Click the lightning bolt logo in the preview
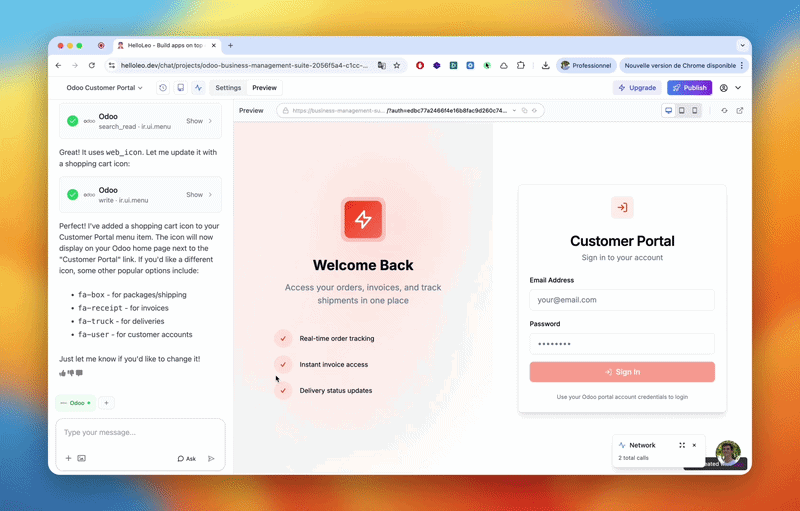 tap(363, 219)
